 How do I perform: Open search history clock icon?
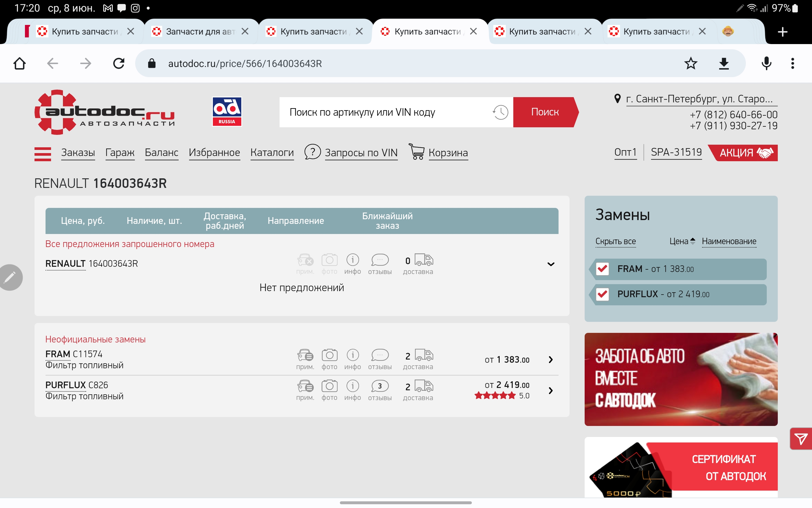(500, 112)
